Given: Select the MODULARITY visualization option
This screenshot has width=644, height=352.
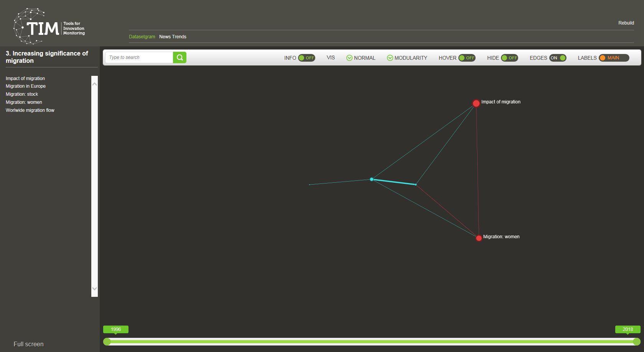Looking at the screenshot, I should click(x=407, y=58).
